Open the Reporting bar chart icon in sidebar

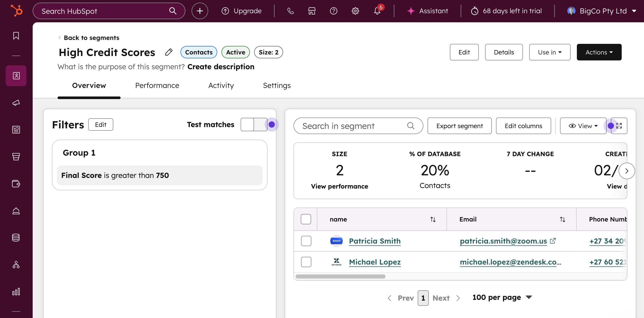coord(16,292)
